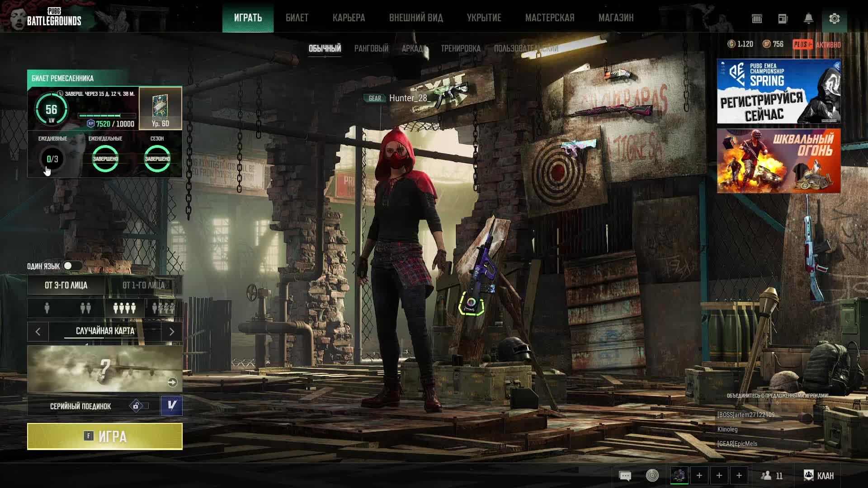This screenshot has height=488, width=868.
Task: Click the first empty squad slot plus
Action: 699,475
